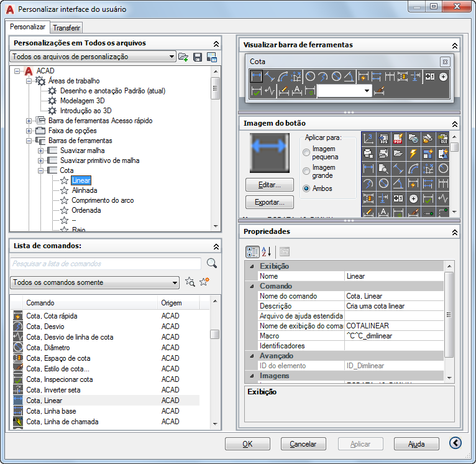Image resolution: width=476 pixels, height=464 pixels.
Task: Open a customization file with folder icon
Action: [183, 57]
